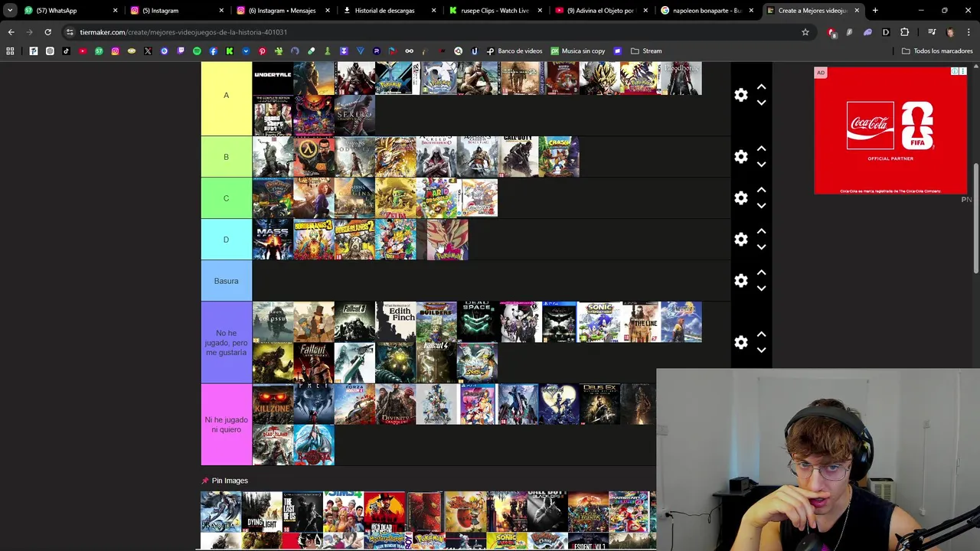Select the Bloodborne cover in tier A
The image size is (980, 551).
click(x=681, y=78)
